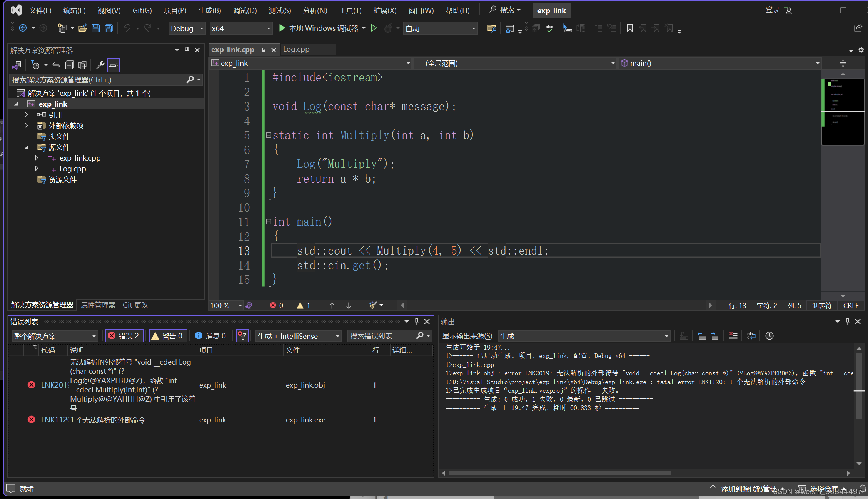Screen dimensions: 868x499
Task: Click the Open File toolbar icon
Action: (x=82, y=28)
